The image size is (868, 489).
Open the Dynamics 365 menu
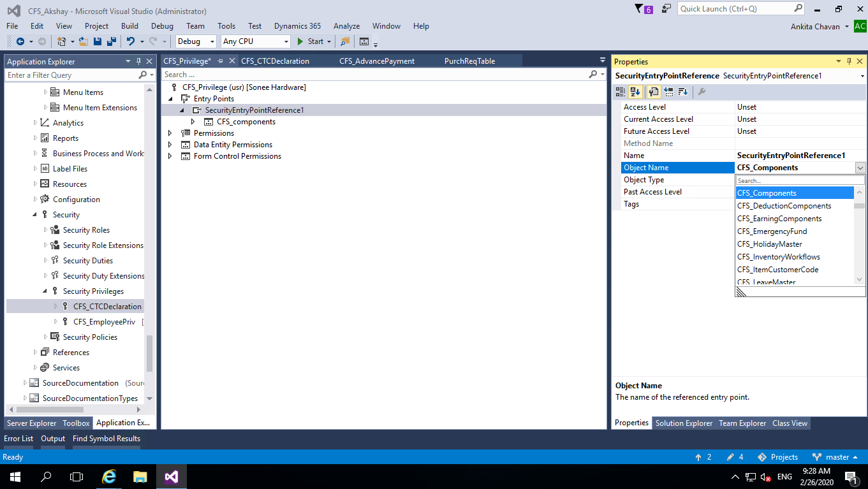(297, 26)
